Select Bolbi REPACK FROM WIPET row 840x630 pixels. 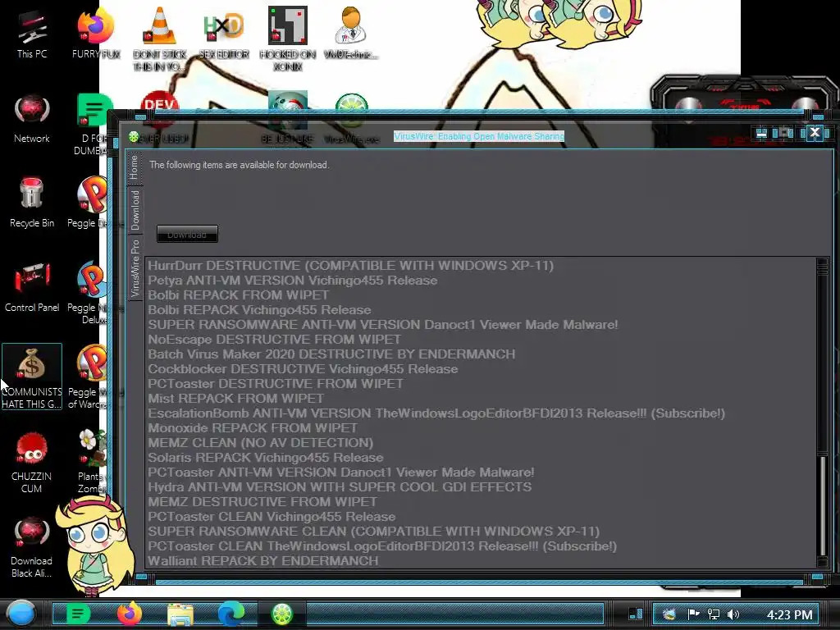pyautogui.click(x=480, y=295)
